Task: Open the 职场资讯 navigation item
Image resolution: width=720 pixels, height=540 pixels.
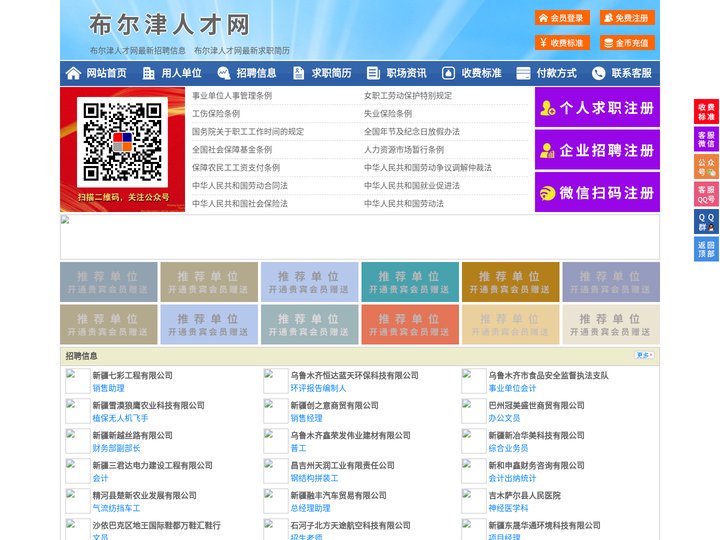Action: tap(406, 73)
